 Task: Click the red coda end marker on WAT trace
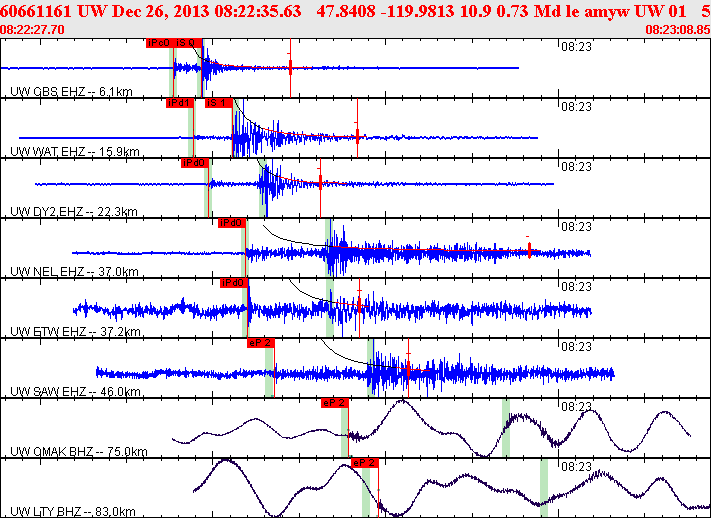pyautogui.click(x=357, y=135)
